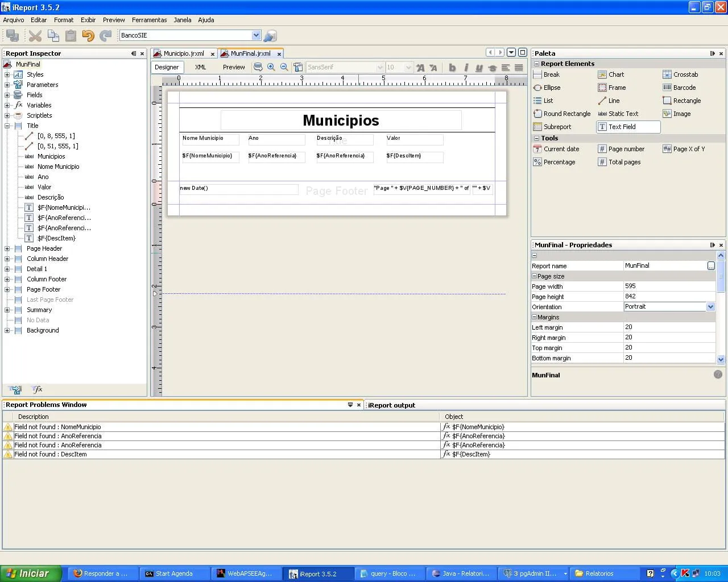This screenshot has width=728, height=582.
Task: Collapse the Report Elements section
Action: coord(536,64)
